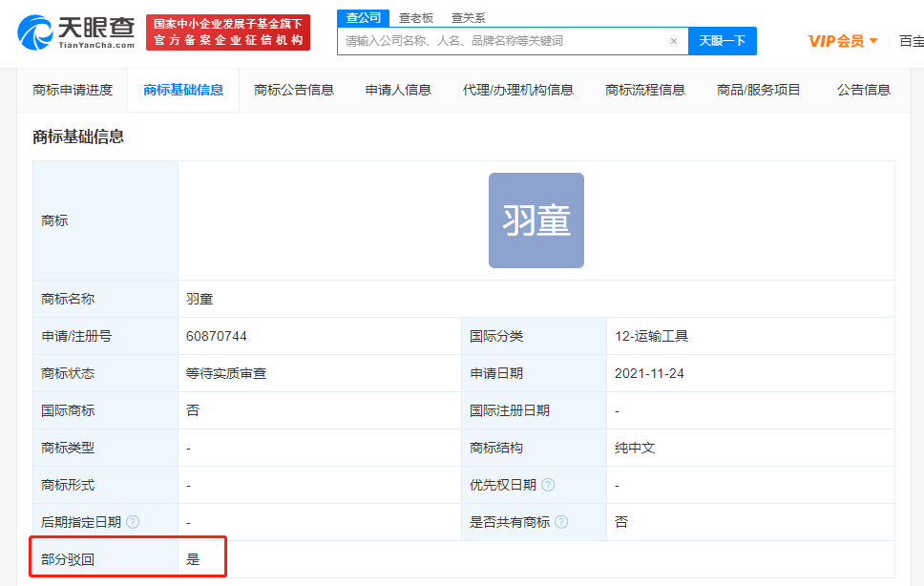Image resolution: width=924 pixels, height=586 pixels.
Task: Click the red 官方备案企业征信机构 banner
Action: 228,32
